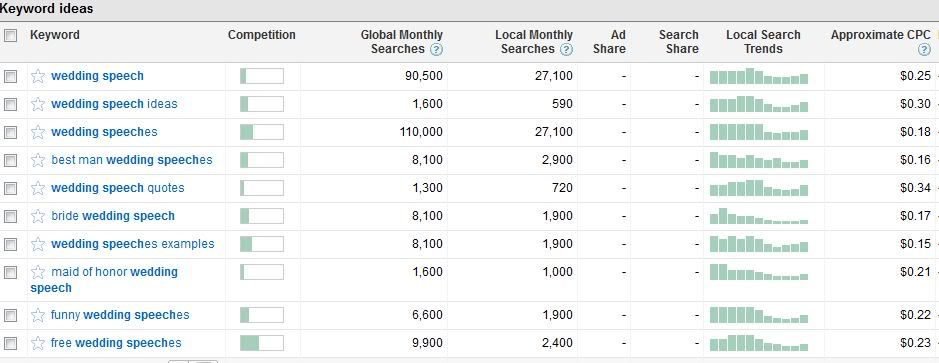Click competition bar for 'free wedding speeches'
939x363 pixels.
click(262, 343)
